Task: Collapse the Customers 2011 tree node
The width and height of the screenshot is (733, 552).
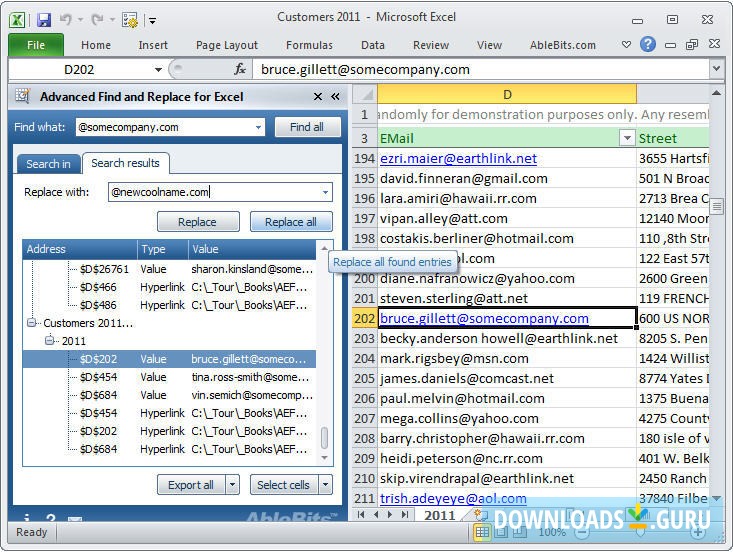Action: pos(32,323)
